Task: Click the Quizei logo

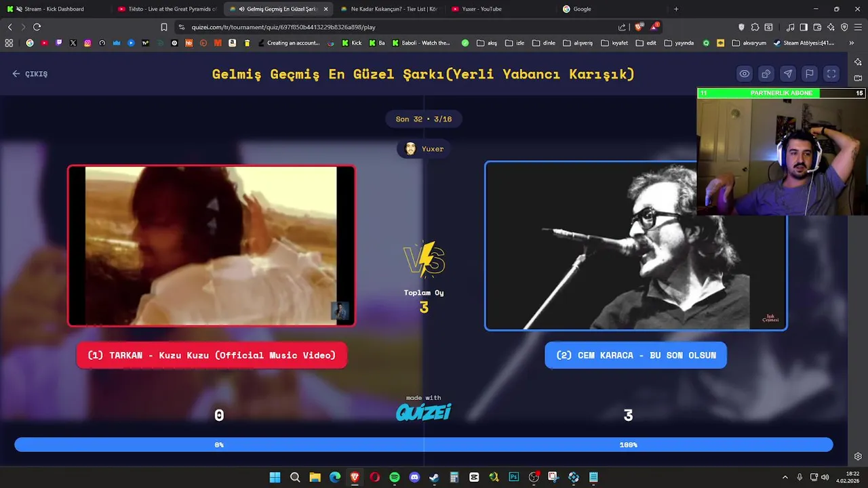Action: click(x=424, y=411)
